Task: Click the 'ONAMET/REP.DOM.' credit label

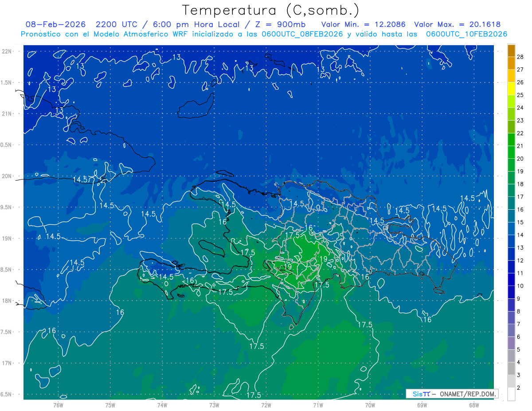Action: 468,394
